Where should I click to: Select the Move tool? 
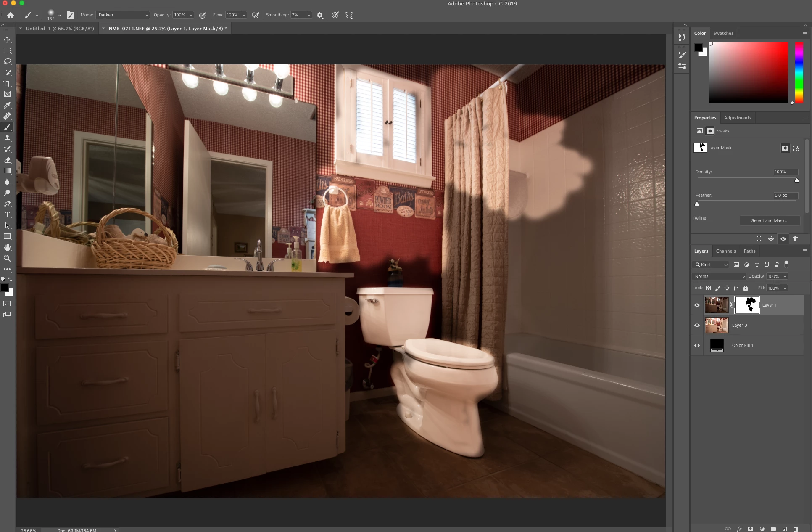click(x=7, y=40)
